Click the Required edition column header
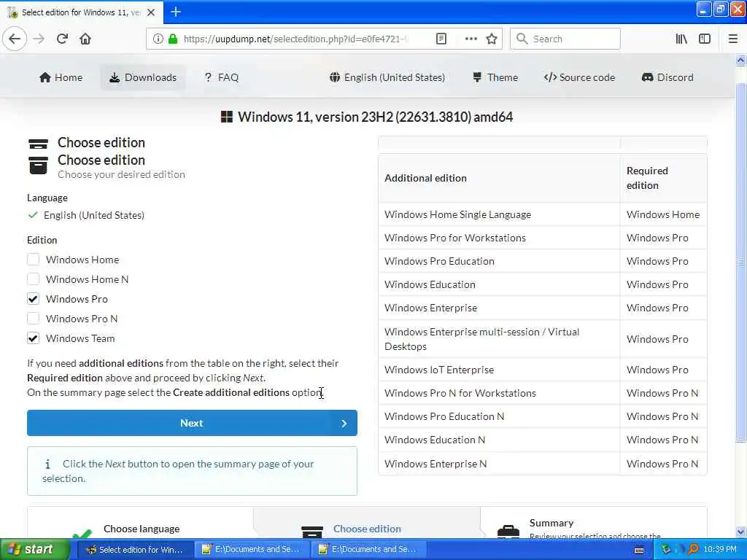The image size is (747, 560). click(663, 178)
